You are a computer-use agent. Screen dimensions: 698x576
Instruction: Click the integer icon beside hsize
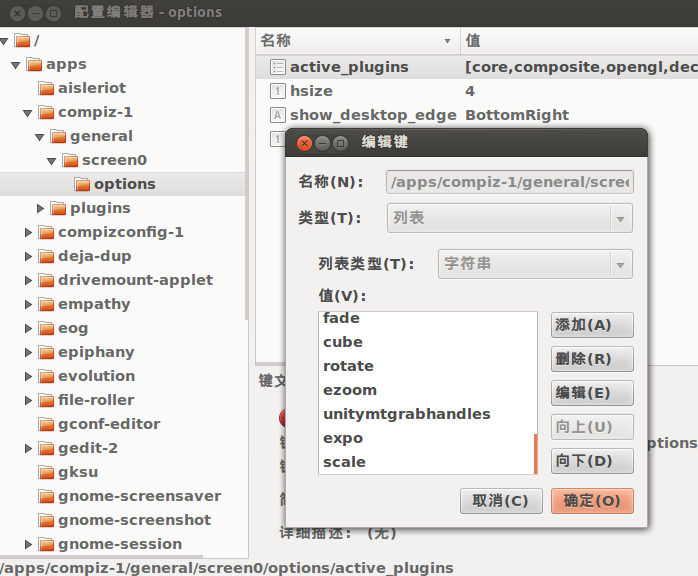coord(277,91)
